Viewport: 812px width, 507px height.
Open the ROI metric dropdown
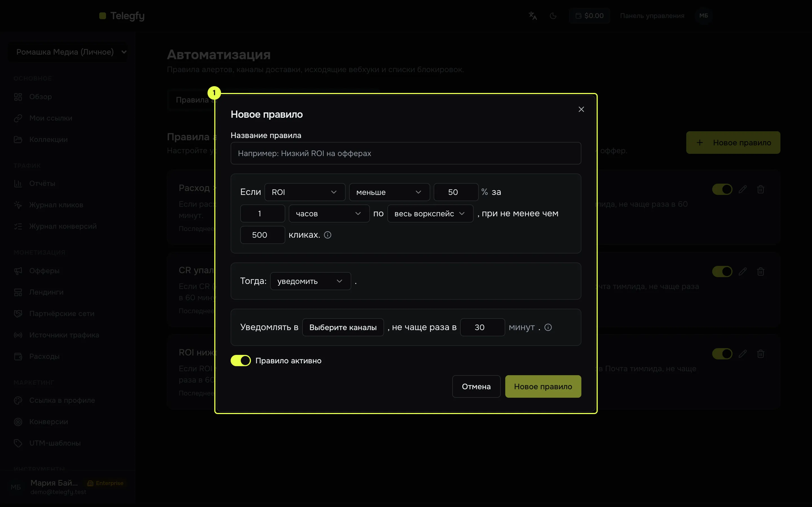click(305, 192)
